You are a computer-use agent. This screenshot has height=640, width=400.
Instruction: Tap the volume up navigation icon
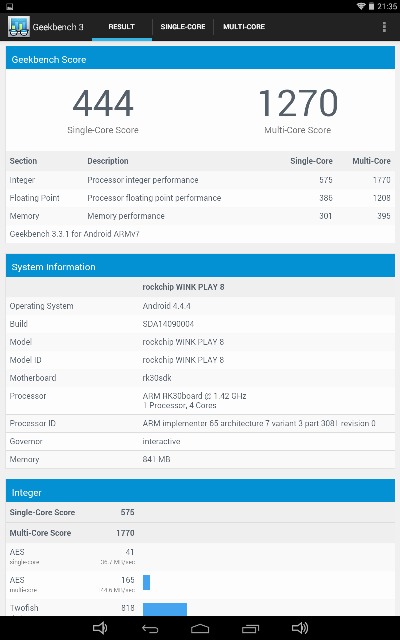click(300, 628)
